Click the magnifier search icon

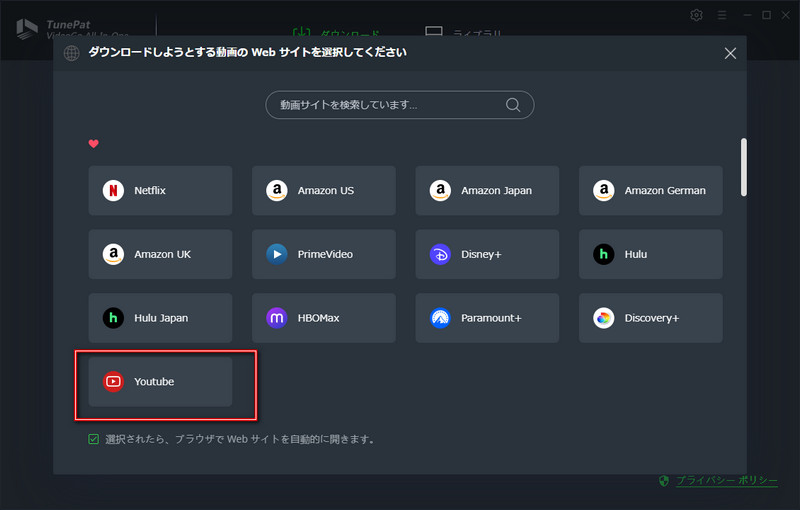[513, 105]
